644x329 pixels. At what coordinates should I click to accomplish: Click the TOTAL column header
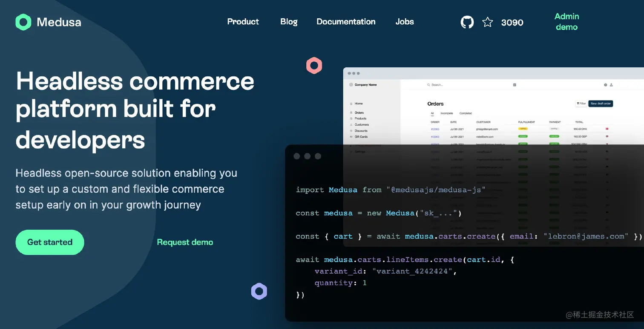pyautogui.click(x=579, y=122)
